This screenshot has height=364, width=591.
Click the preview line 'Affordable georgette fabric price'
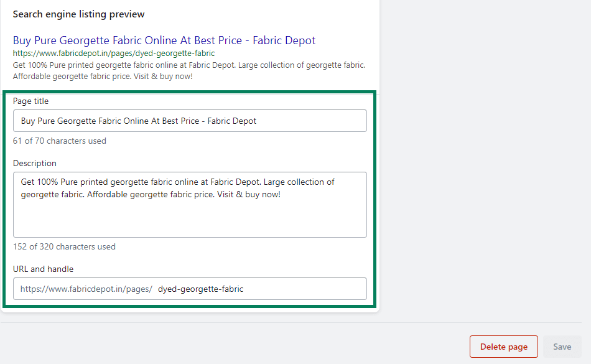tap(103, 77)
